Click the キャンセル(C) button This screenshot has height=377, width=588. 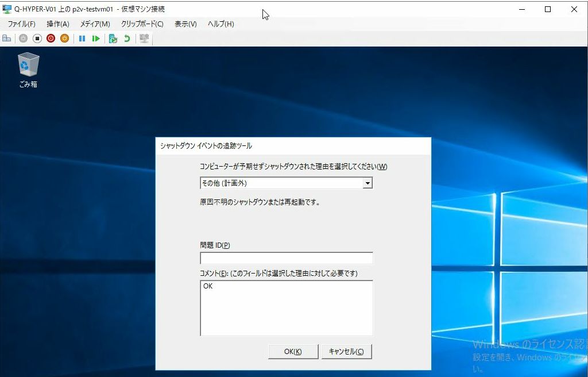(346, 352)
